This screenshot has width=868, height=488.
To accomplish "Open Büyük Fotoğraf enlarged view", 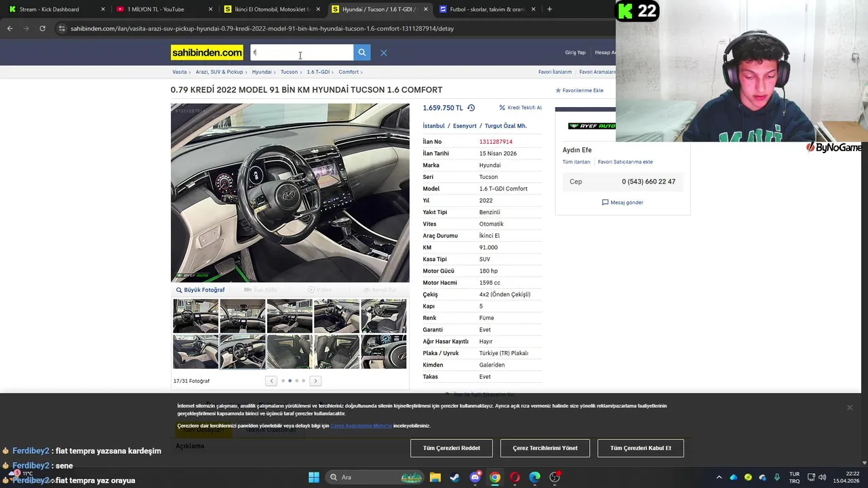I will (x=200, y=290).
